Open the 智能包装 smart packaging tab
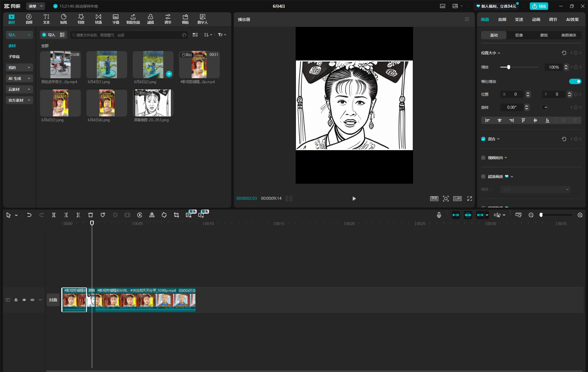 [133, 19]
